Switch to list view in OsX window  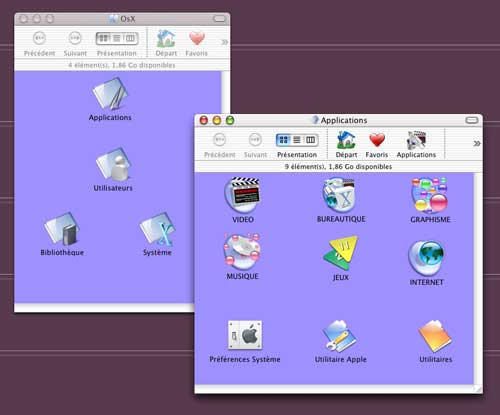117,38
